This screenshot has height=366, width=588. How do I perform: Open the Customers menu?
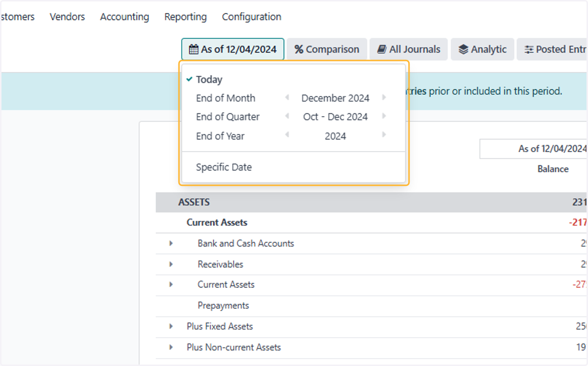[x=17, y=17]
